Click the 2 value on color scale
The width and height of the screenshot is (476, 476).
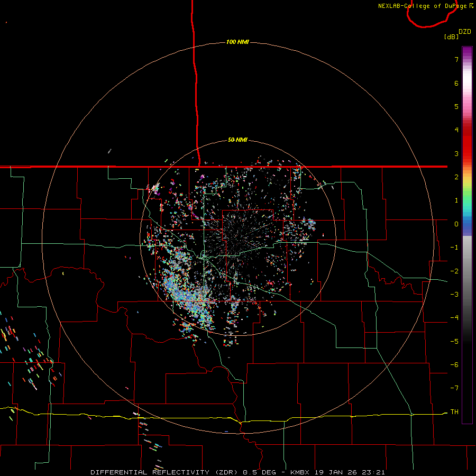(x=456, y=177)
